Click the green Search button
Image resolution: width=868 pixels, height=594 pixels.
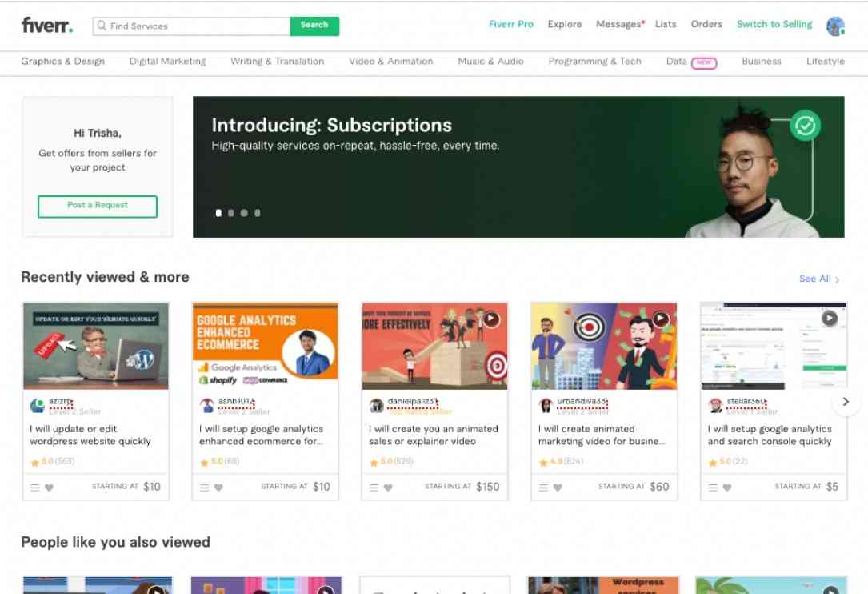pos(314,26)
